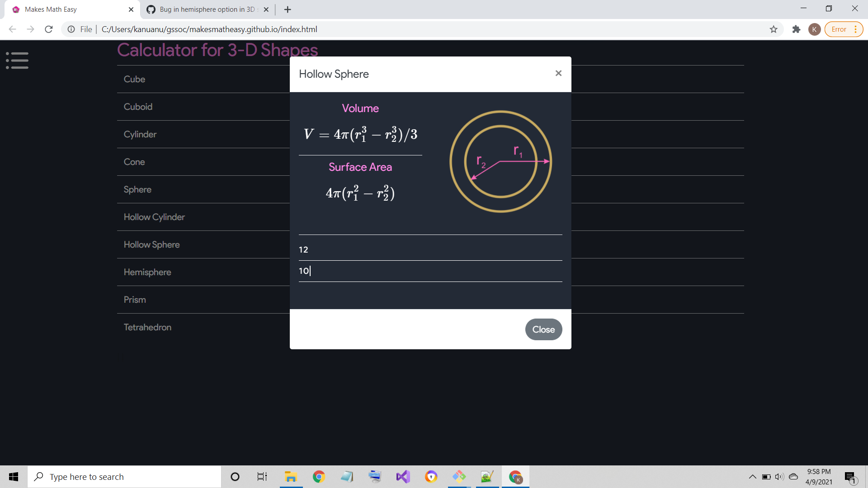Click the browser extensions puzzle icon
Viewport: 868px width, 488px height.
[797, 29]
